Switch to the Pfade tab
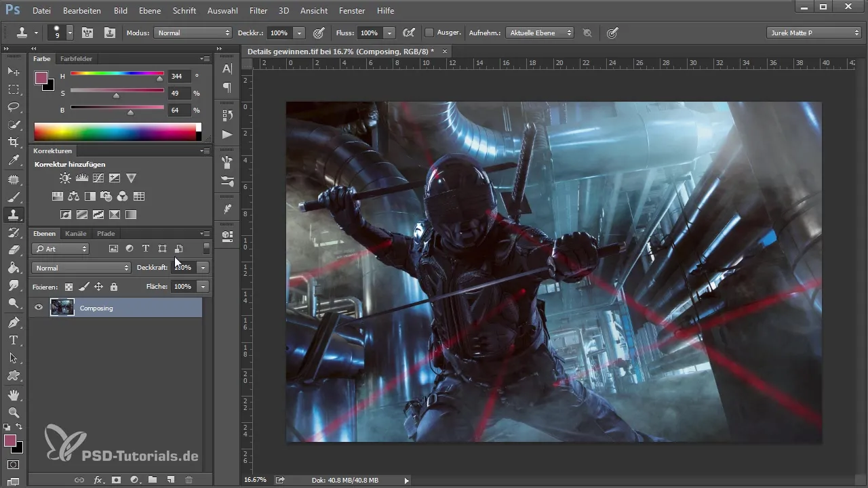 coord(106,234)
